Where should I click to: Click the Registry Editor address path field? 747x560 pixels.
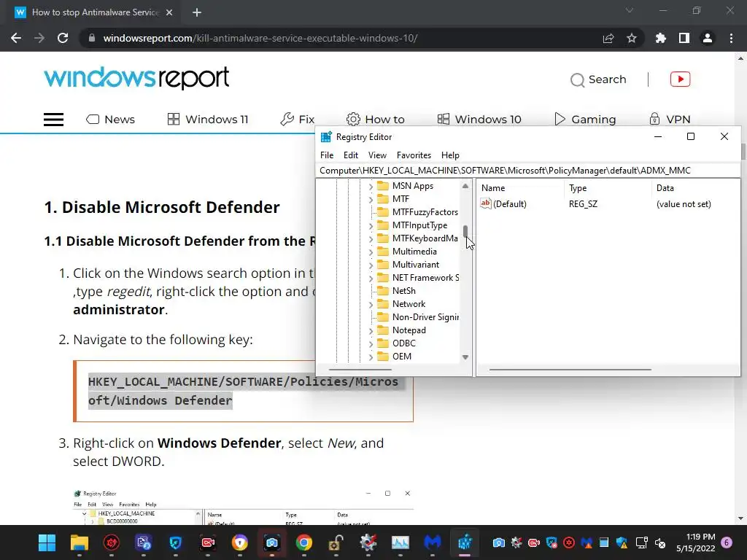[x=528, y=171]
